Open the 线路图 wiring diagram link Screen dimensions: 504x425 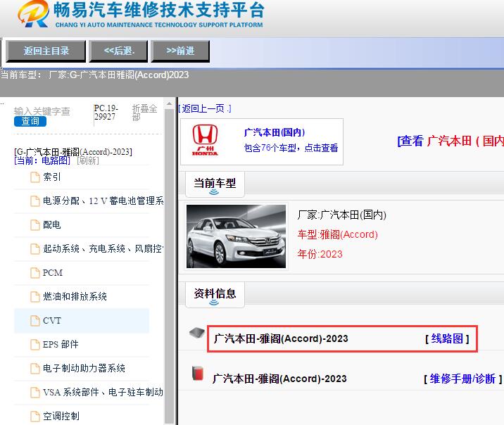click(x=447, y=338)
